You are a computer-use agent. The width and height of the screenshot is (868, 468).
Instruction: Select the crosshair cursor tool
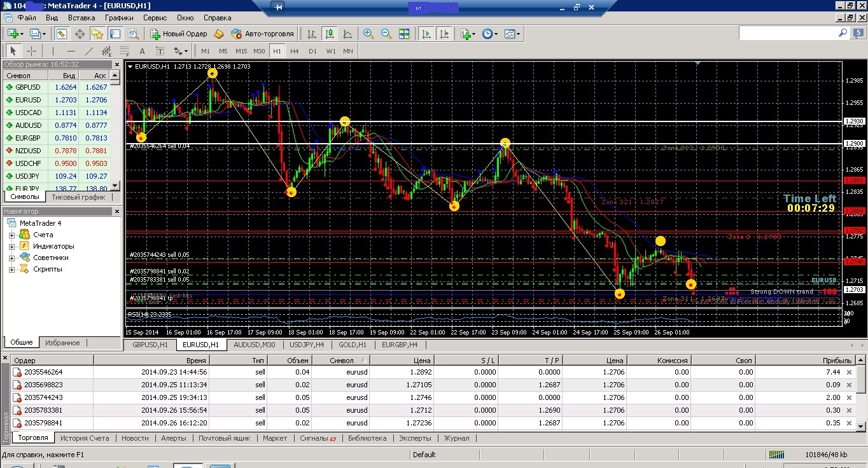point(31,51)
